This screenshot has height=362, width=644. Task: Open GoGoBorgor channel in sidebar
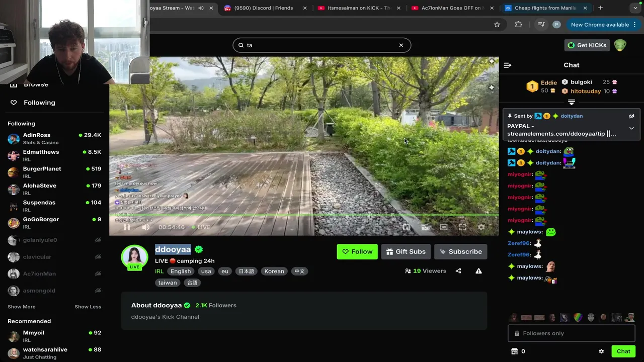pyautogui.click(x=54, y=223)
